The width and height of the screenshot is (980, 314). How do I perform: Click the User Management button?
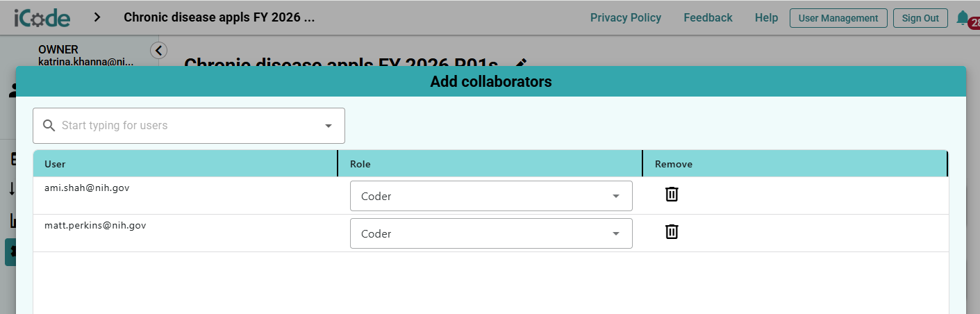838,18
